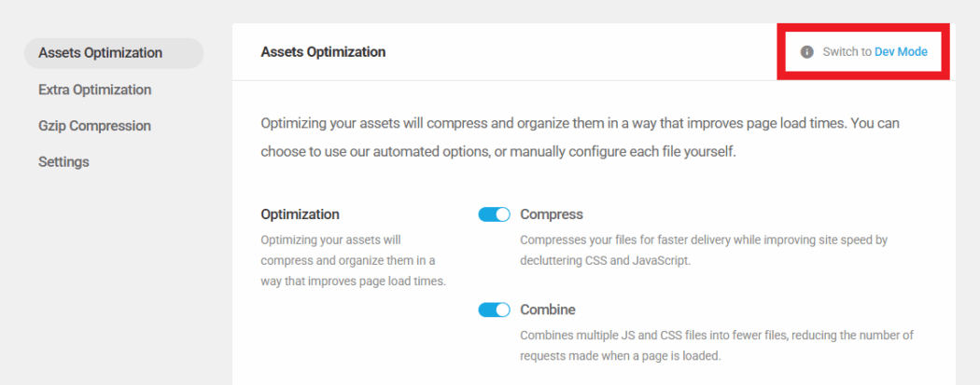
Task: Open the Dev Mode link
Action: (901, 52)
